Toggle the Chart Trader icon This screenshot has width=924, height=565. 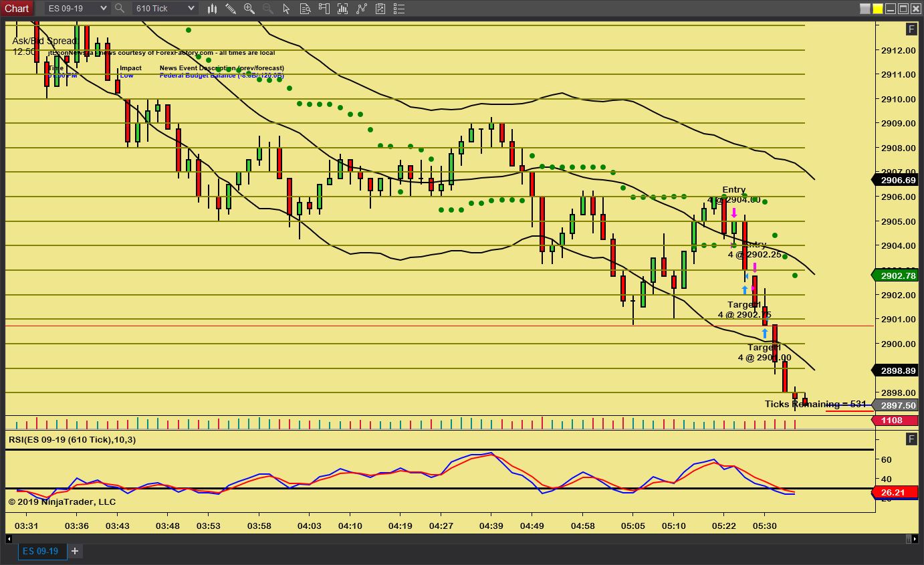[324, 8]
